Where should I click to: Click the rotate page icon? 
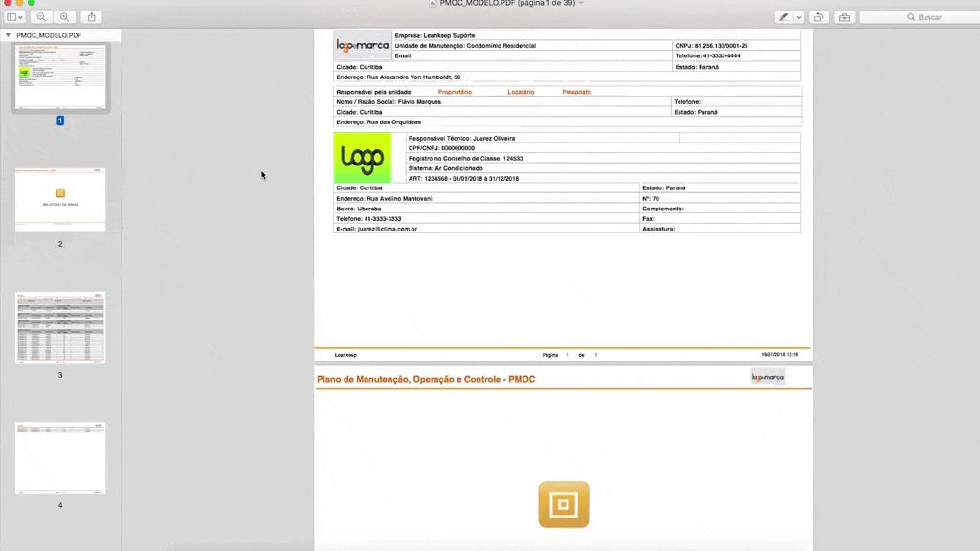(818, 17)
